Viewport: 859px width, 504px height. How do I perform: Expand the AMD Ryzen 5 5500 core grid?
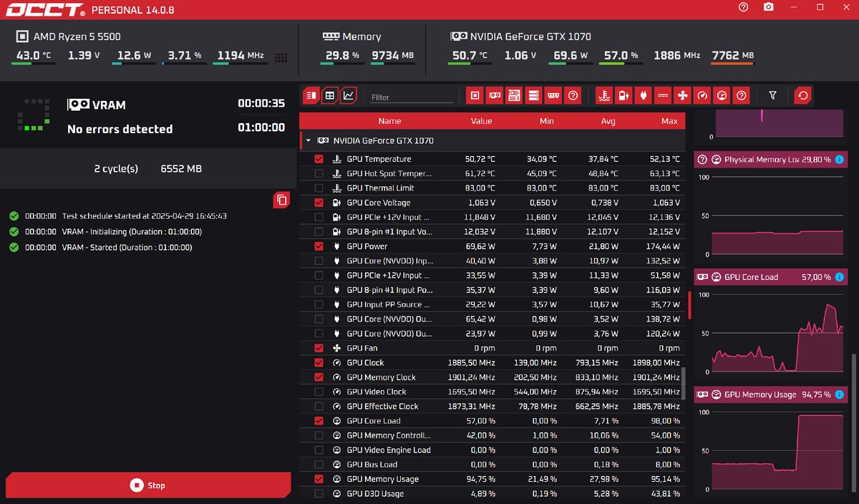(x=281, y=57)
